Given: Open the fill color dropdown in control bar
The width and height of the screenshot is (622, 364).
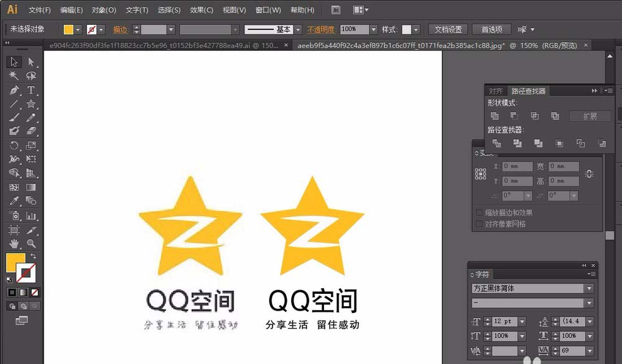Looking at the screenshot, I should 78,30.
